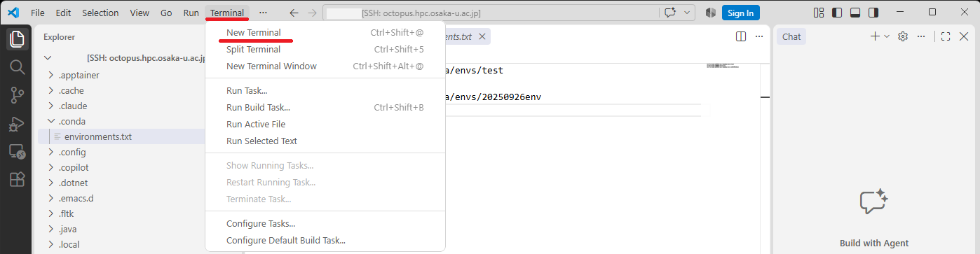Open the Search view in activity bar
980x254 pixels.
pyautogui.click(x=17, y=67)
